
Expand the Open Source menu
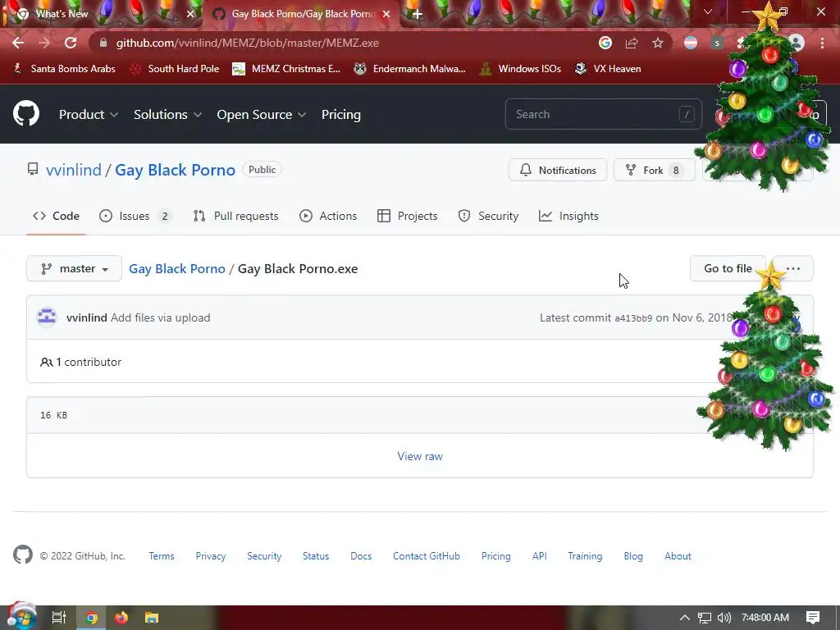click(x=262, y=115)
